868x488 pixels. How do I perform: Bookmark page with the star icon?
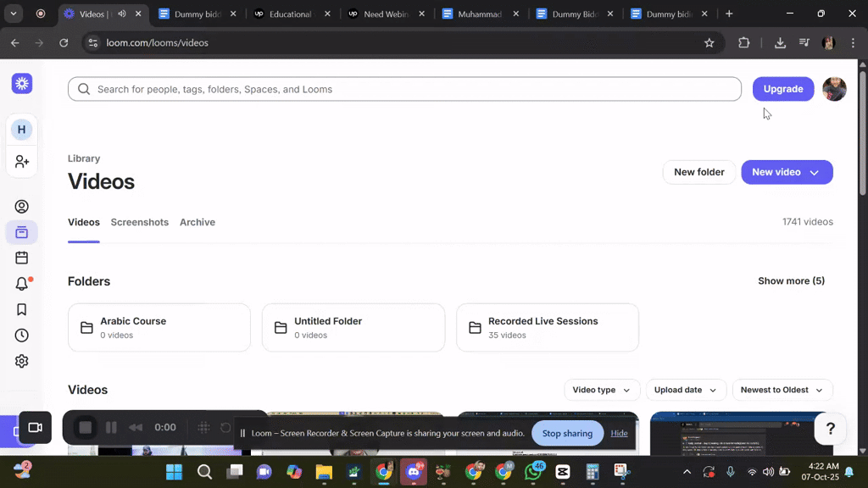click(709, 42)
